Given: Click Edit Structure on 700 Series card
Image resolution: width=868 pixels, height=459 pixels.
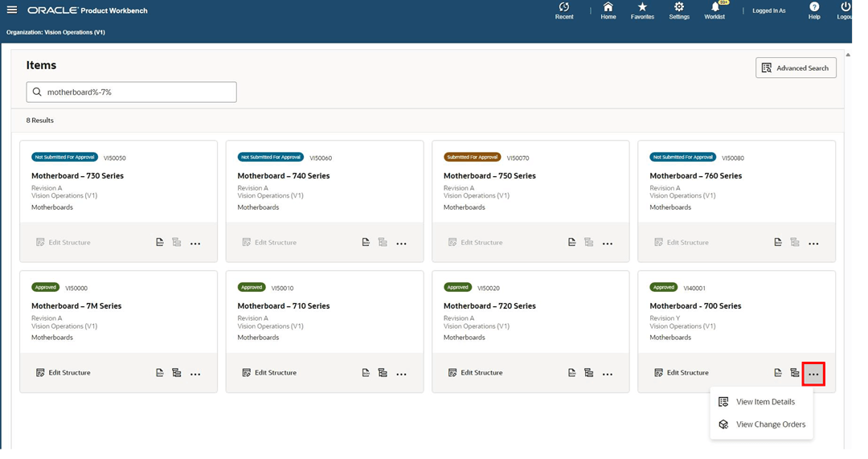Looking at the screenshot, I should [682, 373].
